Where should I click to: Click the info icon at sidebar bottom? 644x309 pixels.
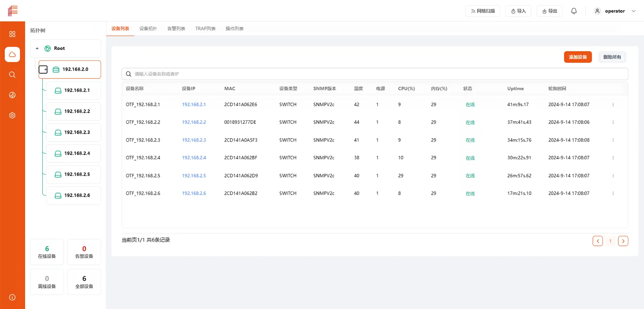tap(12, 297)
